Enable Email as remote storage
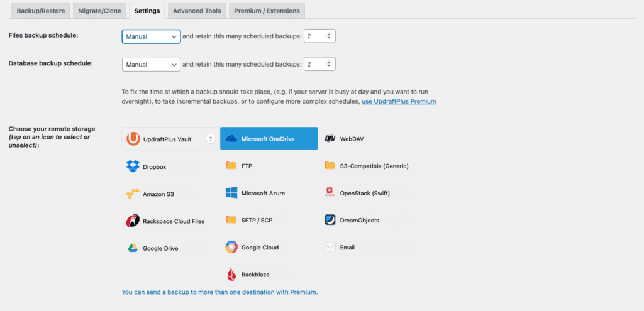 [x=367, y=248]
